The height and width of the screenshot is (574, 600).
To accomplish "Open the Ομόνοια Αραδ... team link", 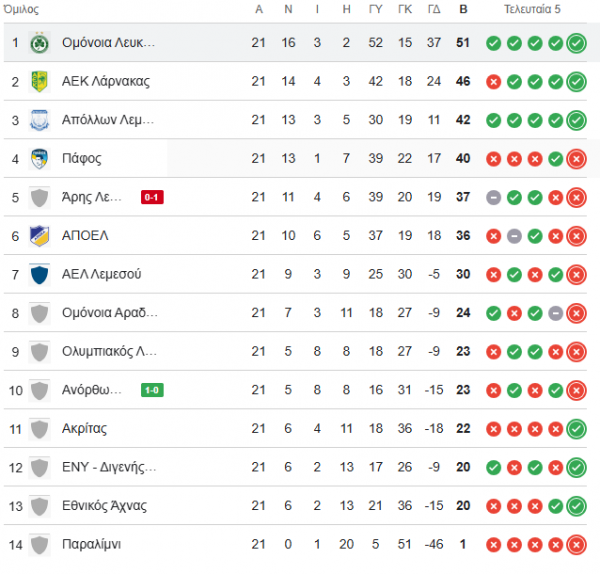I will click(110, 313).
